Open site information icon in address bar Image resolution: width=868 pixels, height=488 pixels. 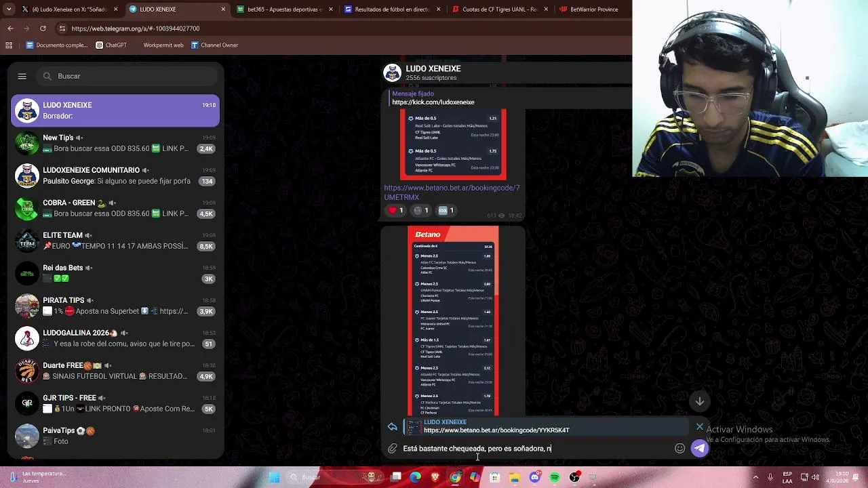click(x=62, y=28)
